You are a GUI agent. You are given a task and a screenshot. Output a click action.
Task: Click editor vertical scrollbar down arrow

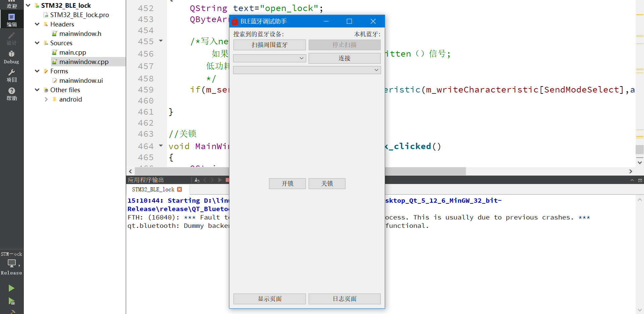point(640,163)
